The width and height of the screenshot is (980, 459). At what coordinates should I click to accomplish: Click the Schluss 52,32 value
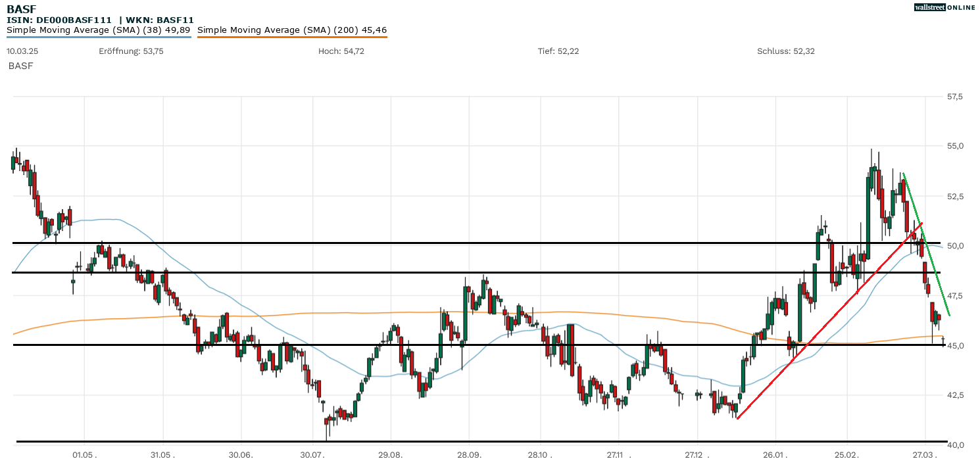(785, 51)
